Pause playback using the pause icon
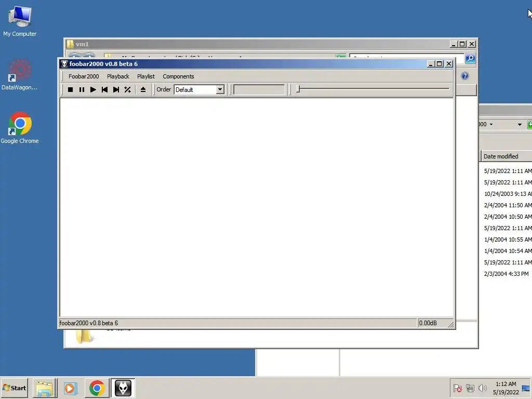Screen dimensions: 532x399 pyautogui.click(x=82, y=89)
